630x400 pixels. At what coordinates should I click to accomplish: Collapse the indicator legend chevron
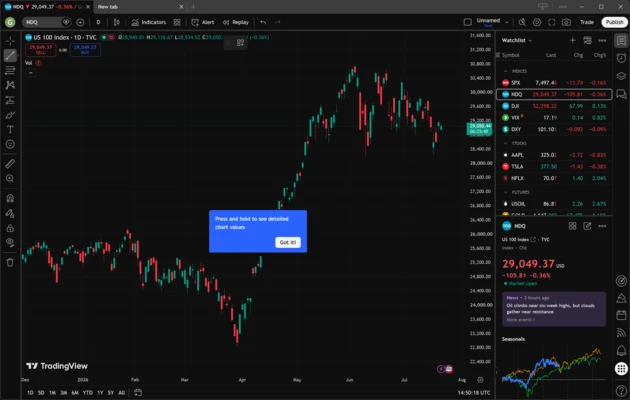31,73
